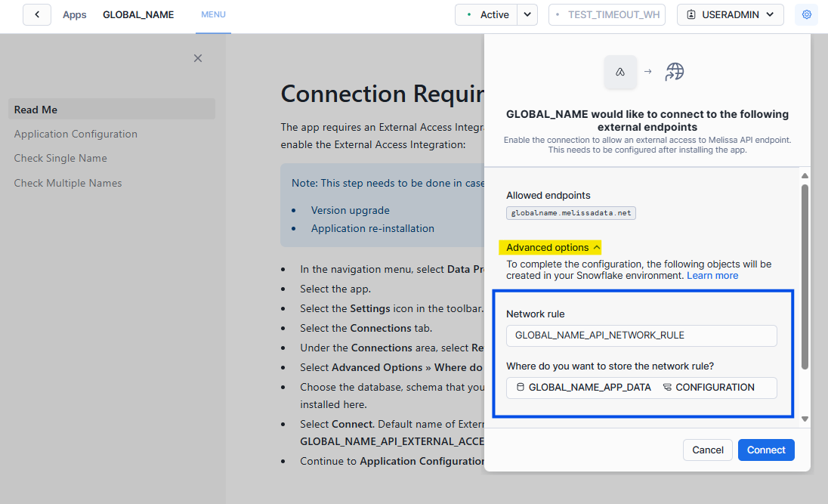The image size is (828, 504).
Task: Switch to the MENU tab
Action: coord(213,15)
